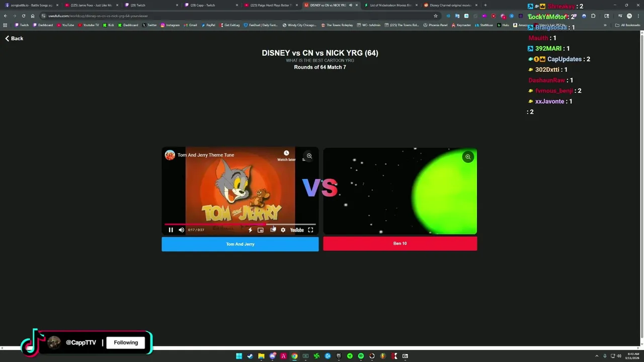Screen dimensions: 644x362
Task: Navigate browser back arrow
Action: click(x=6, y=16)
